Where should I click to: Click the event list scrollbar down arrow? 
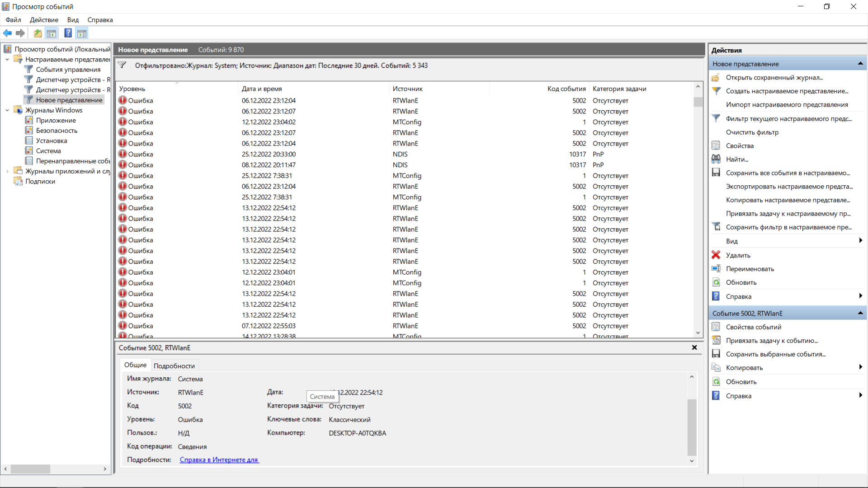coord(698,333)
